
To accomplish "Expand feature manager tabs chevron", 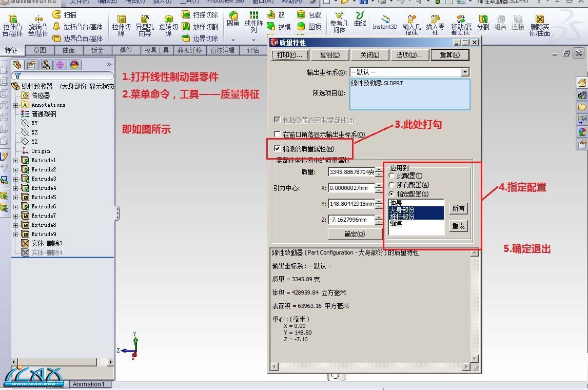I will (x=109, y=65).
